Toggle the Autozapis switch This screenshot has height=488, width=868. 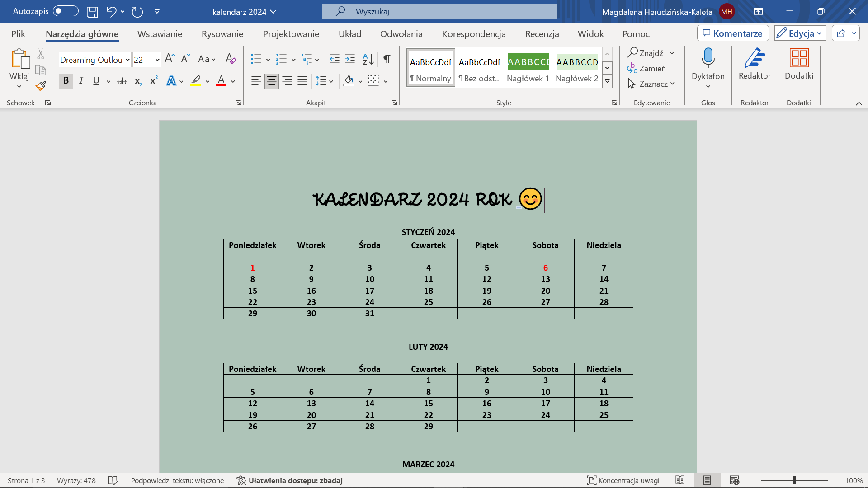[x=66, y=11]
